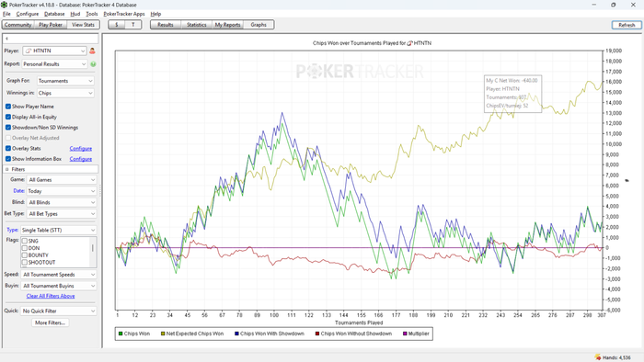The width and height of the screenshot is (644, 362).
Task: Enable the BOUNTY flag
Action: (x=25, y=255)
